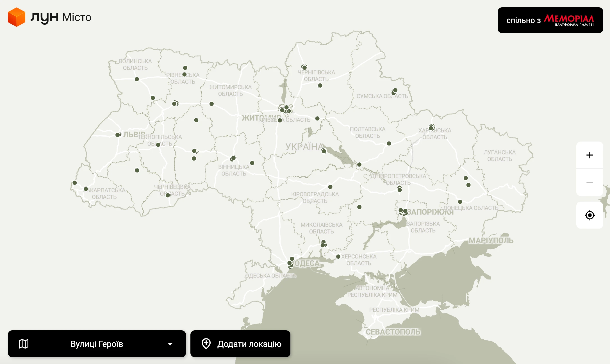610x364 pixels.
Task: Click the orange LUN cube logo
Action: pyautogui.click(x=17, y=17)
